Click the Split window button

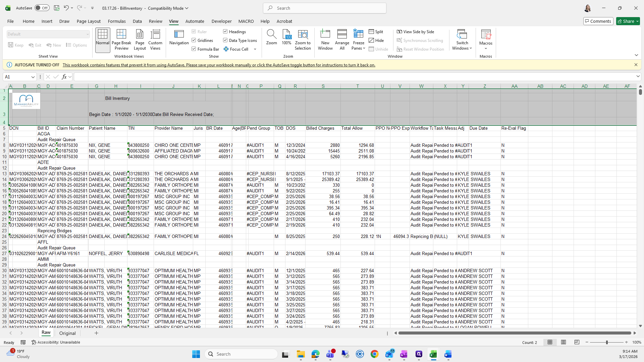click(376, 32)
